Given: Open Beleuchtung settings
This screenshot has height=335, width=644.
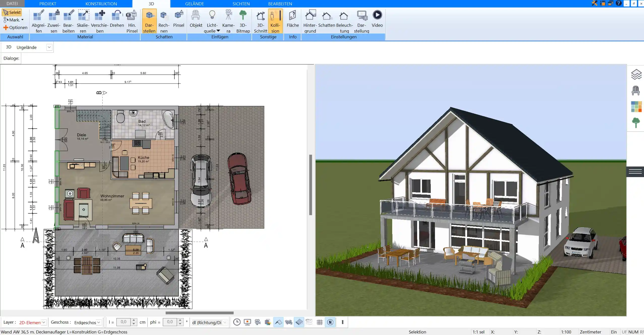Looking at the screenshot, I should coord(344,21).
